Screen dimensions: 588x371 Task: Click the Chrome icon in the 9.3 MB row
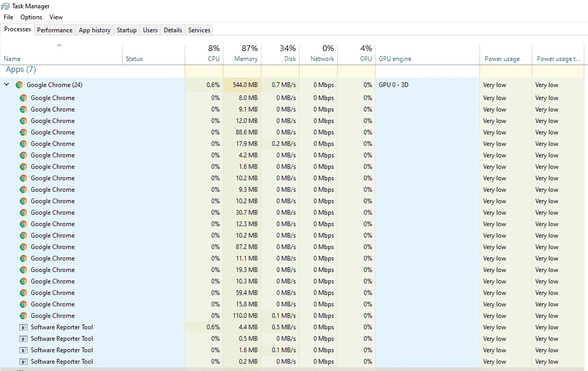(x=23, y=190)
